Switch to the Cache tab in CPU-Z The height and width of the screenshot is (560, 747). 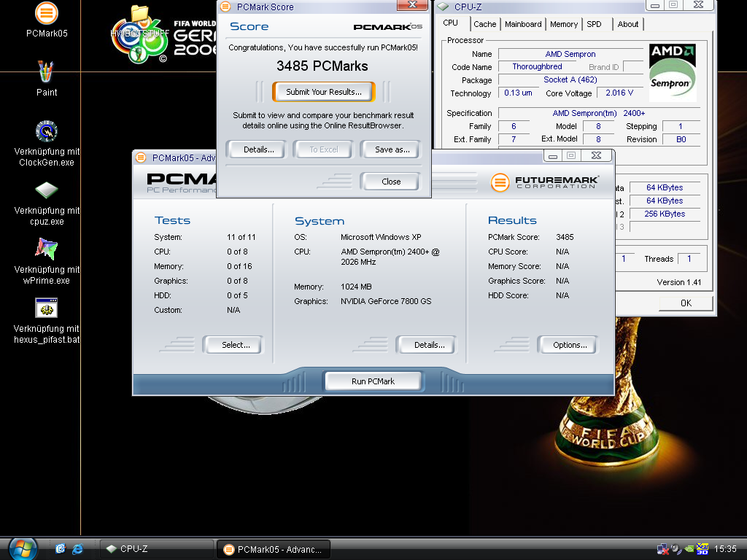pyautogui.click(x=484, y=24)
